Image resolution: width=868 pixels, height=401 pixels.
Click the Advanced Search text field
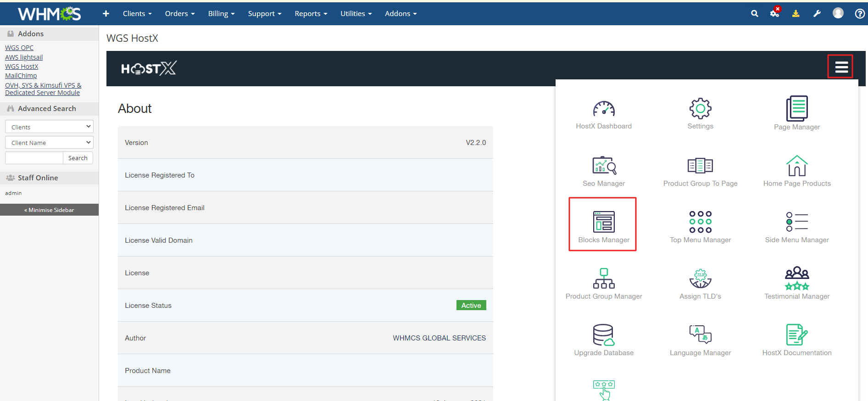[34, 158]
